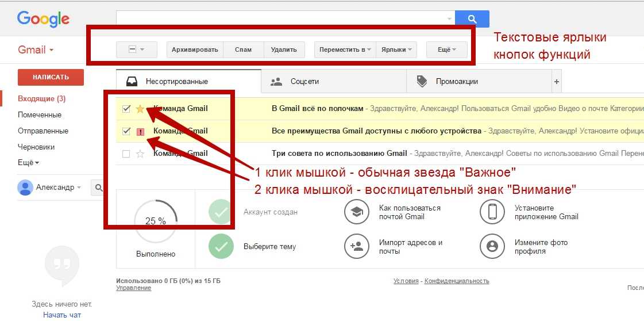Click the import contacts person-plus icon
This screenshot has height=321, width=644.
pos(356,247)
